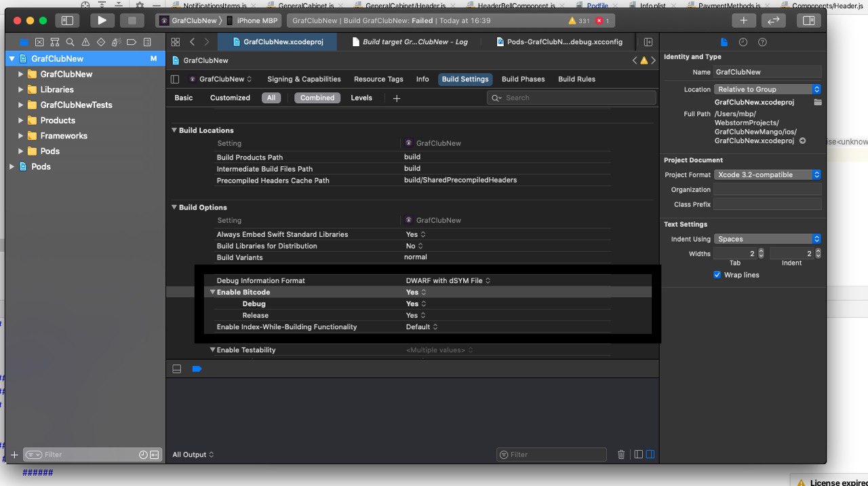Toggle the navigator panel in toolbar
The height and width of the screenshot is (486, 868).
point(66,21)
